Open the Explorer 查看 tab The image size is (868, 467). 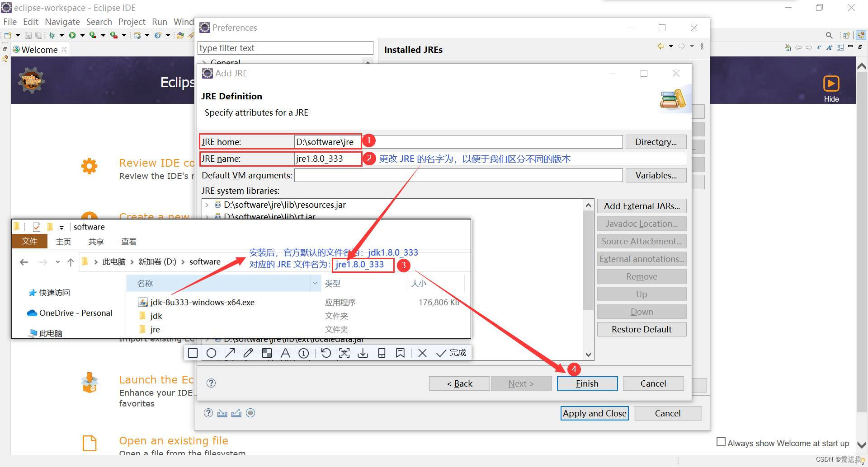click(129, 242)
